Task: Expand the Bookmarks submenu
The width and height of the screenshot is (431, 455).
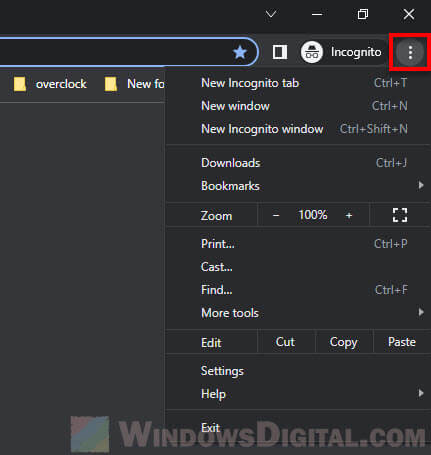Action: pyautogui.click(x=298, y=186)
